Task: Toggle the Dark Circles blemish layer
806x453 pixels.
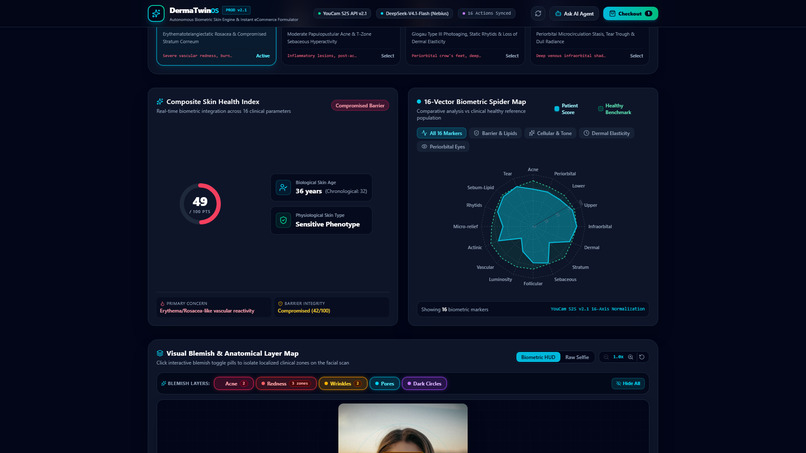Action: (425, 384)
